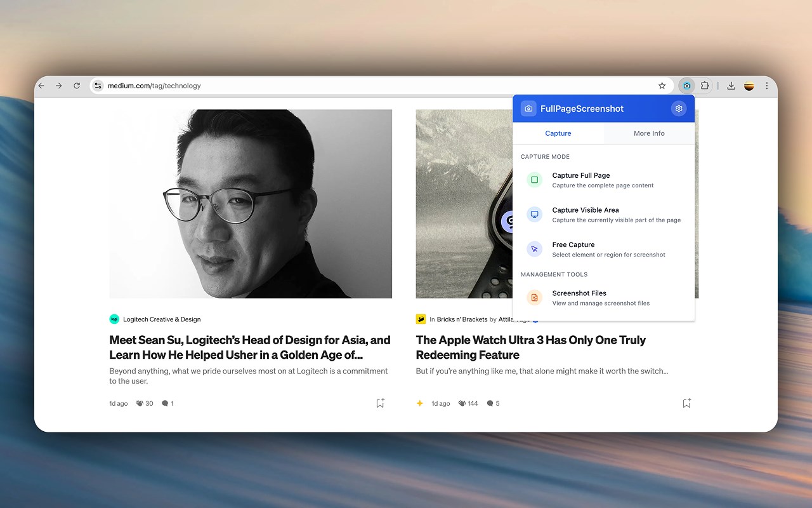Open the black-and-white portrait thumbnail
The width and height of the screenshot is (812, 508).
251,204
